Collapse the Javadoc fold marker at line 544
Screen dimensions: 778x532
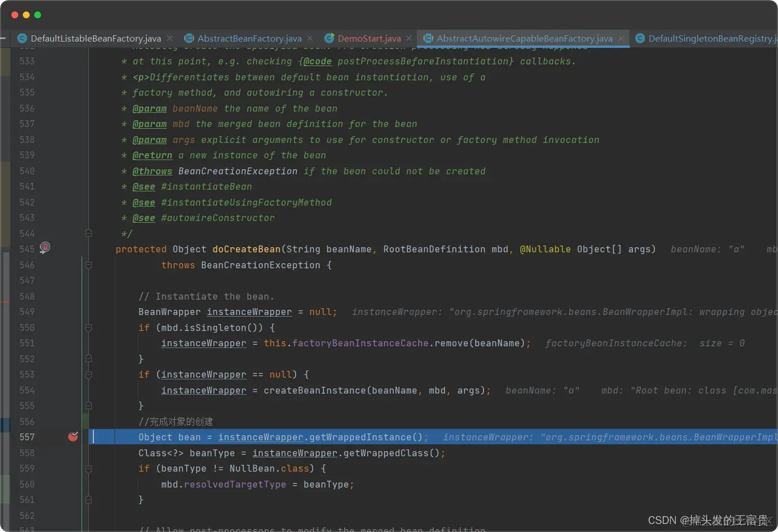pos(88,233)
